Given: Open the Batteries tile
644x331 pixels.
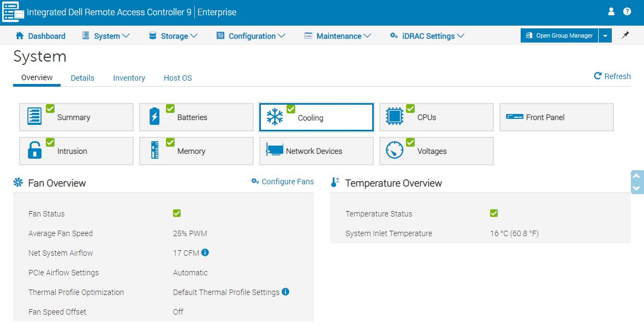Looking at the screenshot, I should tap(196, 117).
